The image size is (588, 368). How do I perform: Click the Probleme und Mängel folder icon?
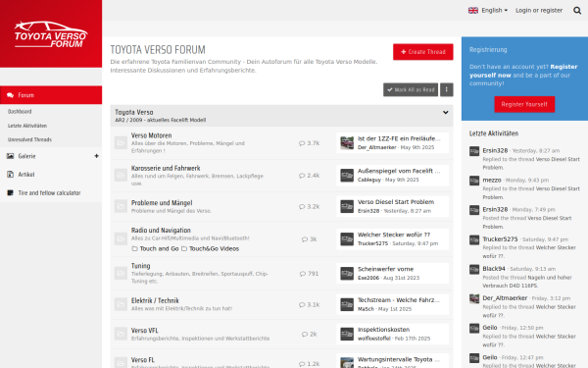tap(121, 206)
